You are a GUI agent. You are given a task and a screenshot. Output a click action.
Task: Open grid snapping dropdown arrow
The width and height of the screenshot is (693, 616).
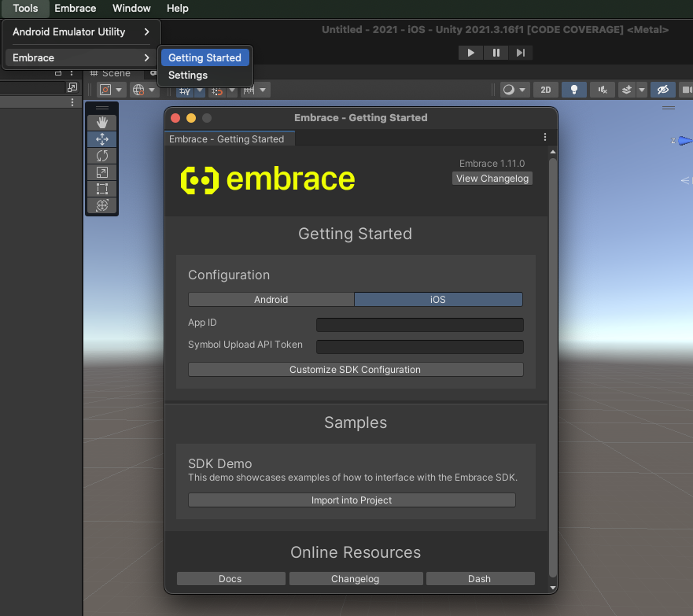pos(232,90)
